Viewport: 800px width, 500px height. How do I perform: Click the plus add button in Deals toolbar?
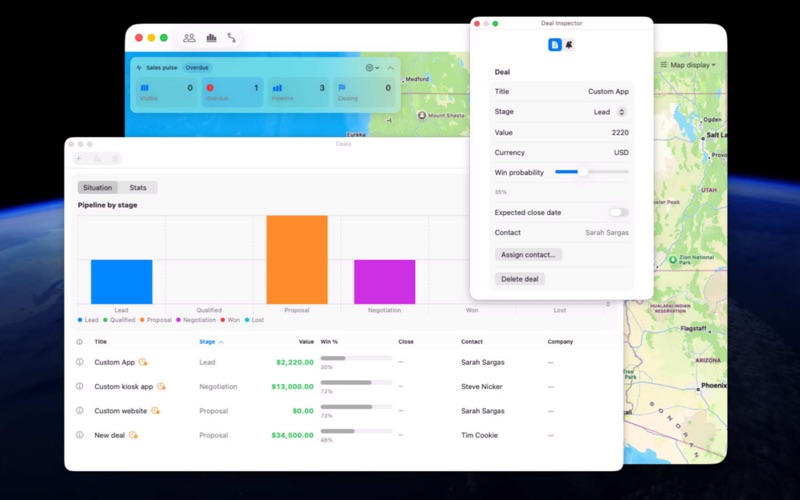(x=79, y=159)
